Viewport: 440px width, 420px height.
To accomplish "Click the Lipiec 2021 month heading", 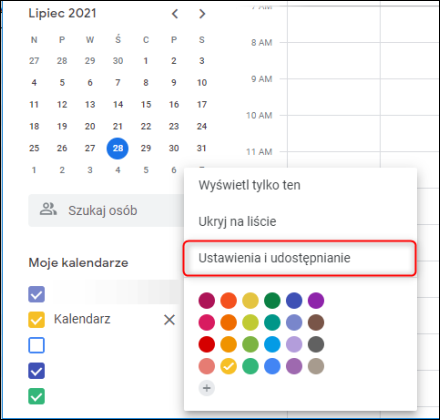I will (x=62, y=13).
